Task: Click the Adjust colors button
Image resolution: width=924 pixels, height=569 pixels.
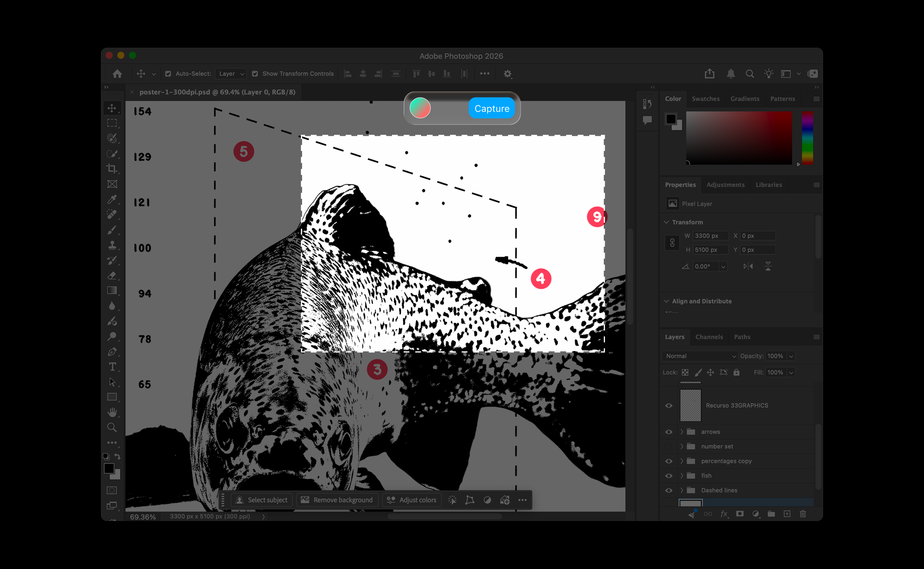Action: [412, 500]
